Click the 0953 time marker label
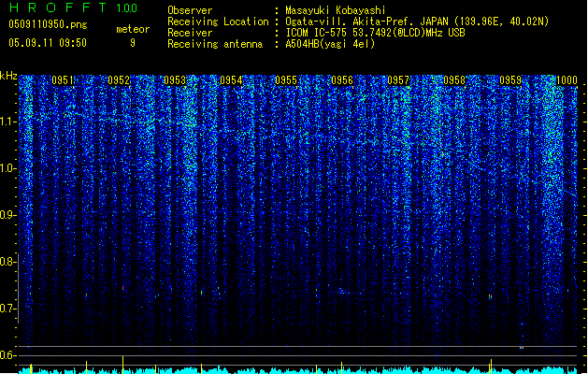Viewport: 588px width, 374px height. pos(175,80)
